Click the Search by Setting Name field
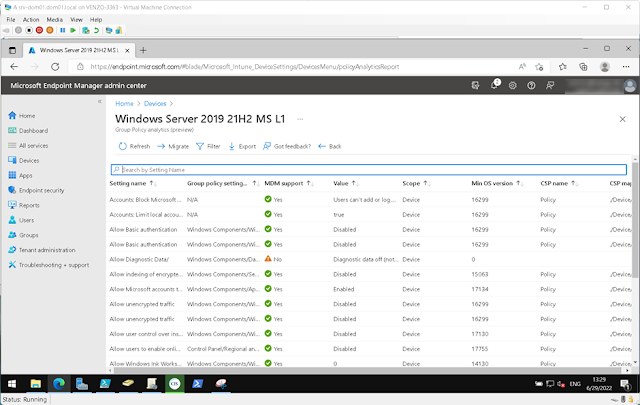The width and height of the screenshot is (640, 405). point(369,169)
